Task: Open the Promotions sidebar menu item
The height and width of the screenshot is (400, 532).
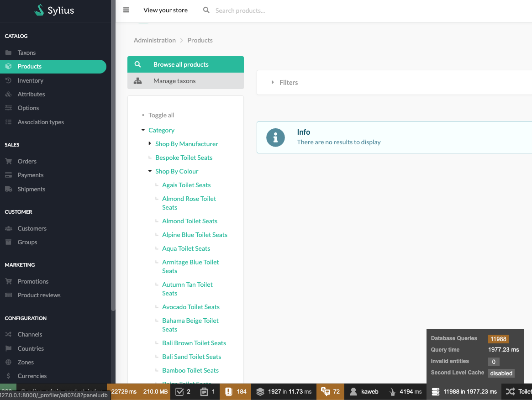Action: click(x=33, y=281)
